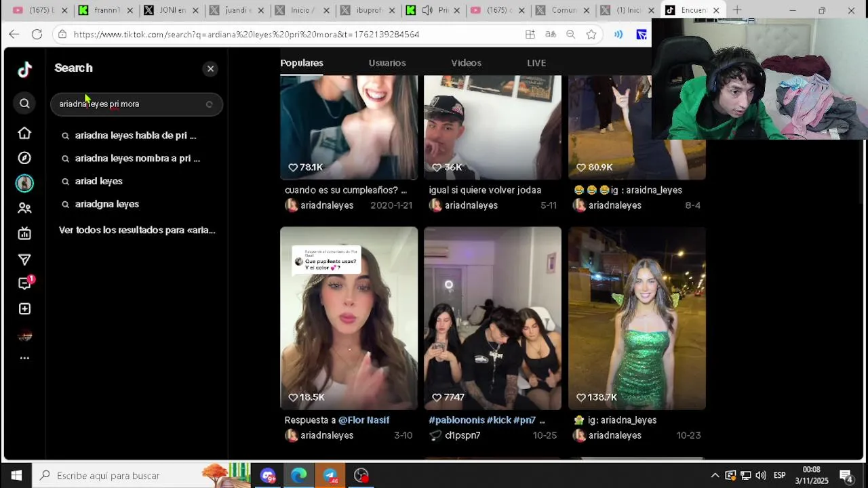Click the address bar URL
This screenshot has width=868, height=488.
click(x=246, y=35)
